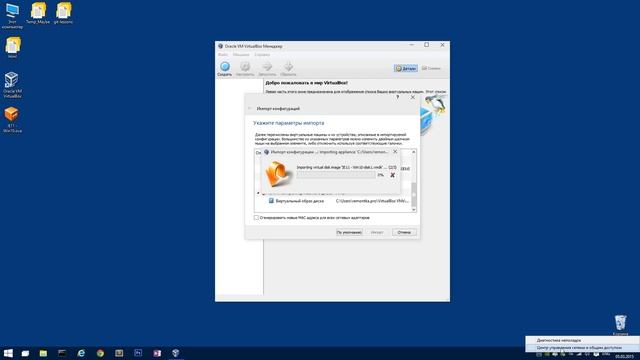This screenshot has height=360, width=640.
Task: Click the По умолчанию (Defaults) button
Action: 349,232
